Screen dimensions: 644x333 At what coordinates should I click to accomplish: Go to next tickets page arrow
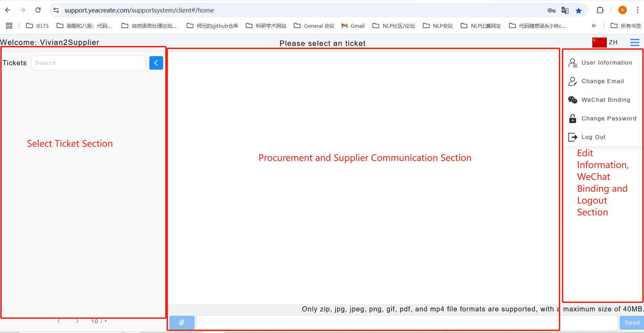point(77,321)
